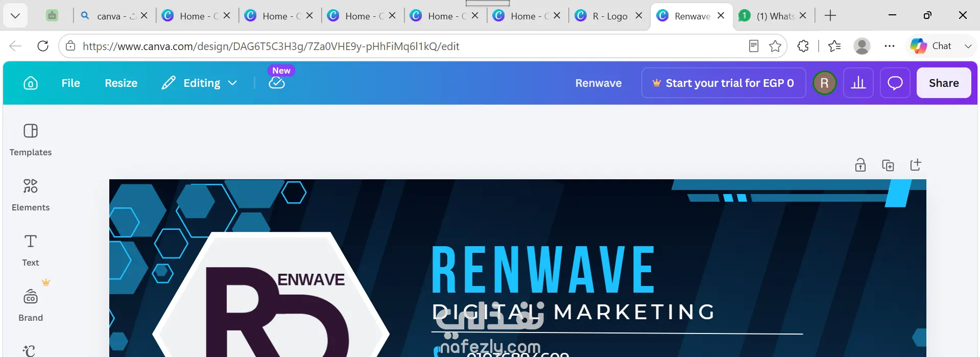Click the cloud save status icon
Viewport: 980px width, 357px height.
point(277,83)
